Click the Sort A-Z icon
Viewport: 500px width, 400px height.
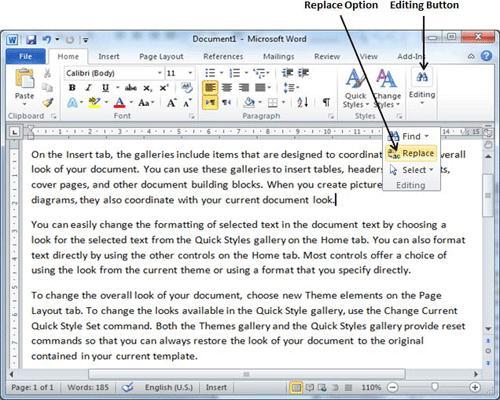point(303,102)
